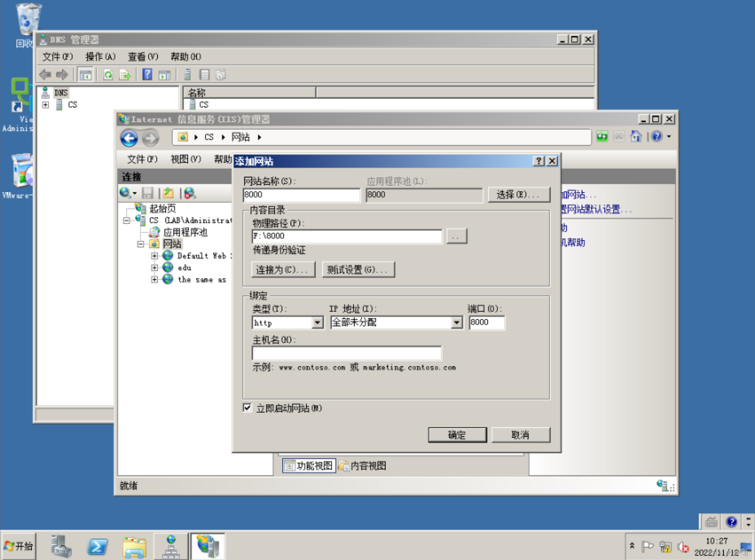
Task: Click show/hide console tree icon in DNS Manager
Action: tap(85, 75)
